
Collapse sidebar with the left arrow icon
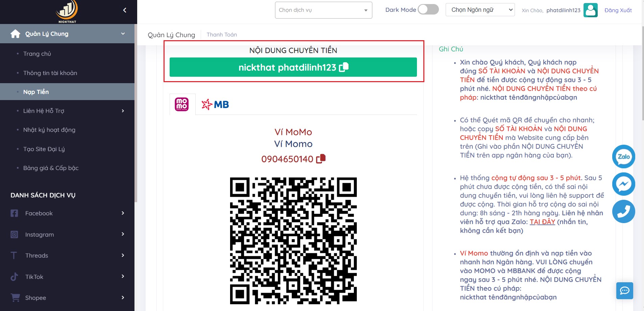point(125,10)
